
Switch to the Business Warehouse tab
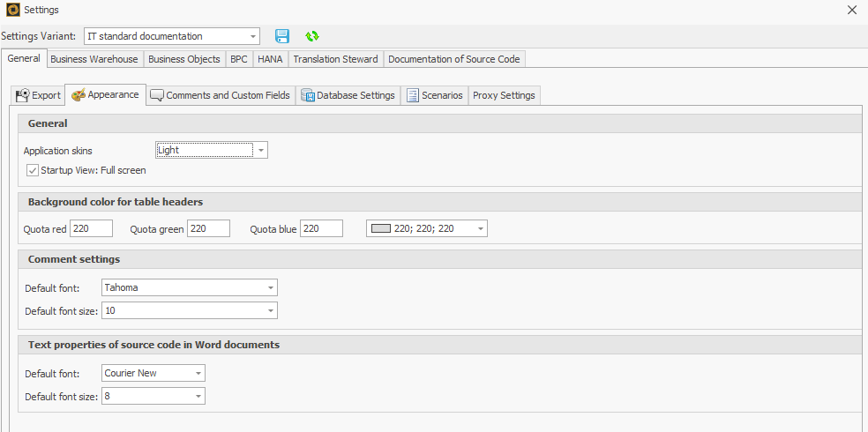94,59
